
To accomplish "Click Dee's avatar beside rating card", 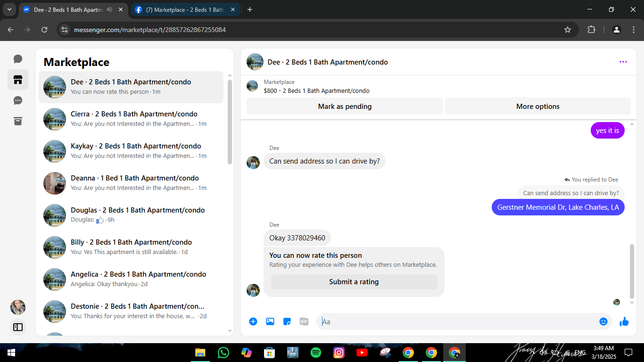I will click(x=253, y=290).
